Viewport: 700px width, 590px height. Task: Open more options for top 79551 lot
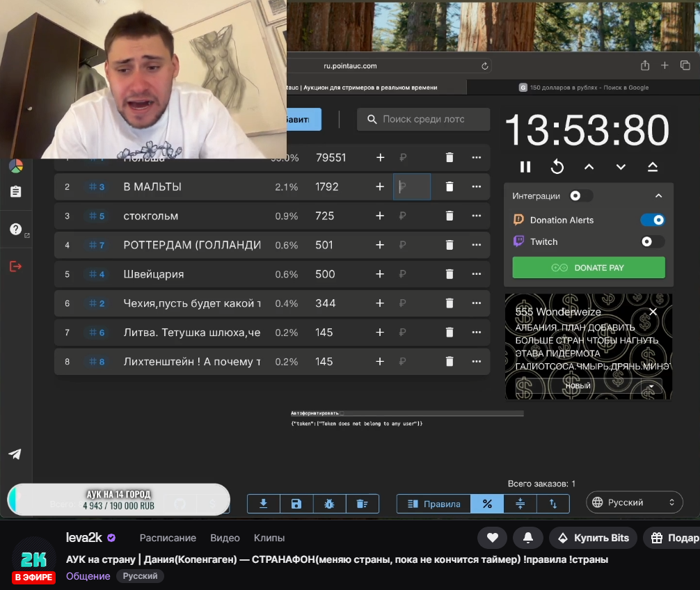[x=477, y=157]
